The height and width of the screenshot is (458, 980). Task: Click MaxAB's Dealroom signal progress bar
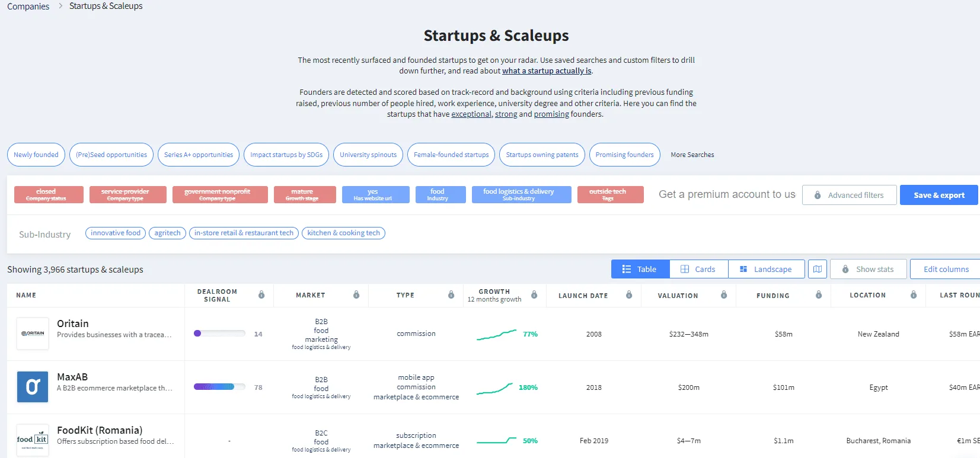pos(219,386)
